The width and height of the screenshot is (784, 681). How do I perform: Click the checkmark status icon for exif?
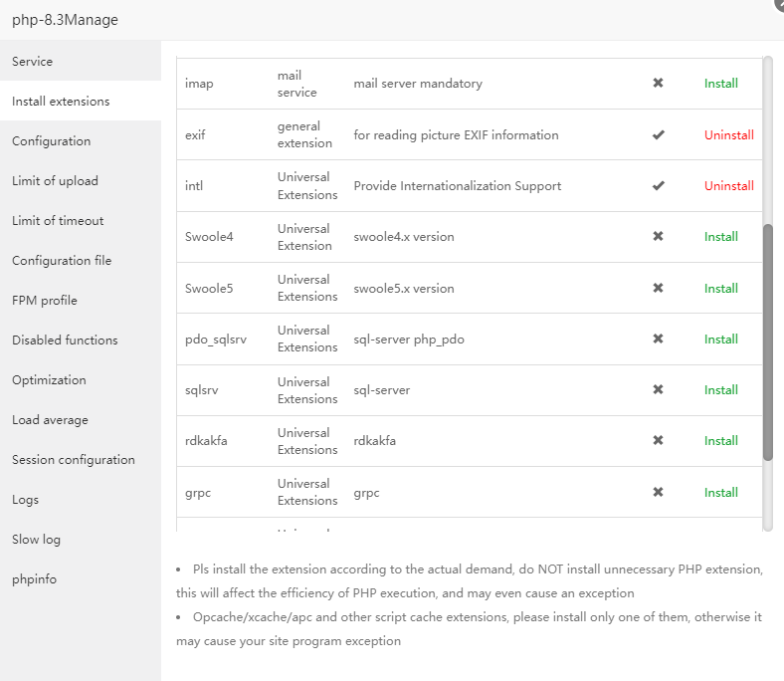coord(658,135)
